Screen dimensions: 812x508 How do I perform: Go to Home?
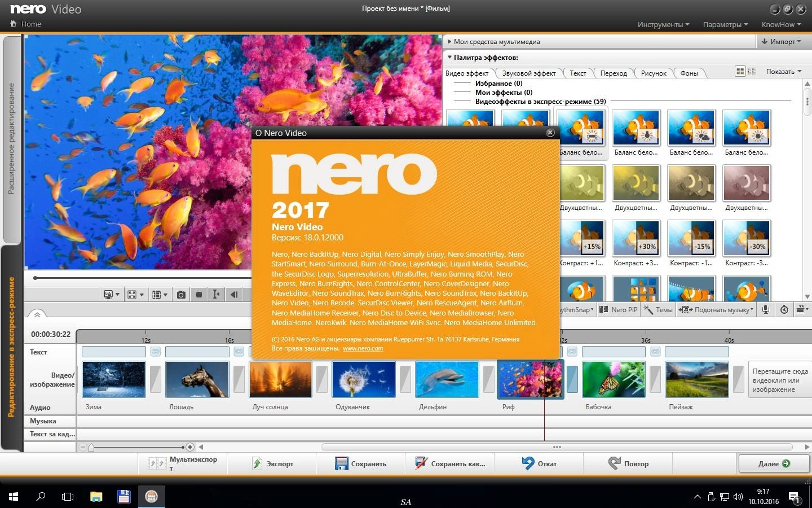pos(26,24)
